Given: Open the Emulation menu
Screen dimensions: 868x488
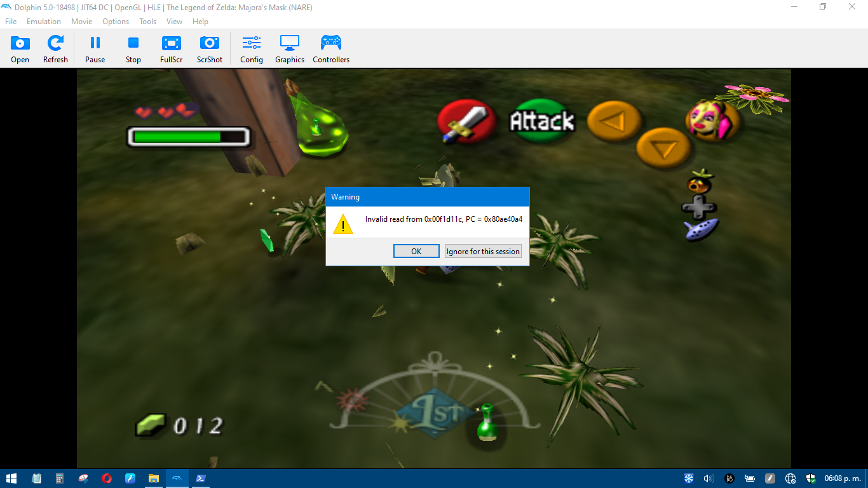Looking at the screenshot, I should click(44, 22).
